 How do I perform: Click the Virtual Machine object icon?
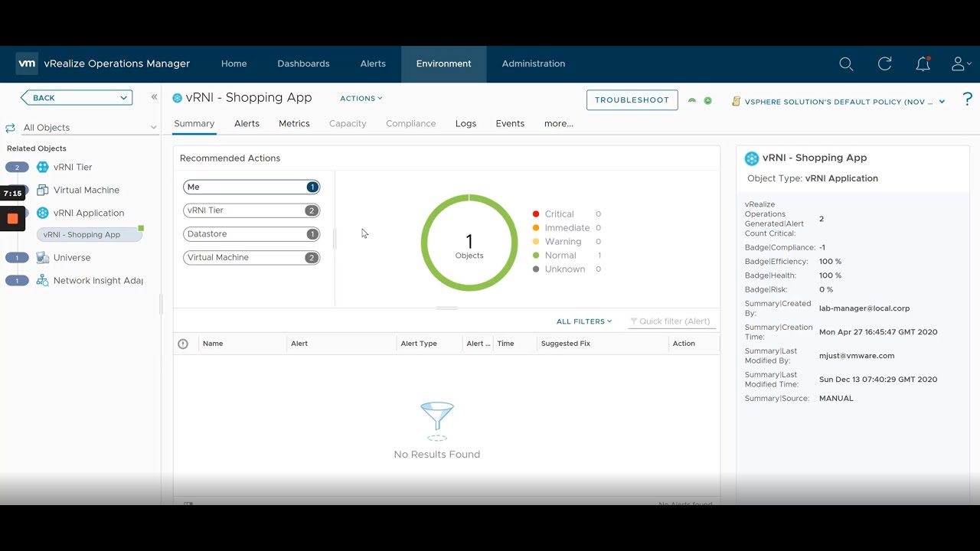[x=43, y=190]
